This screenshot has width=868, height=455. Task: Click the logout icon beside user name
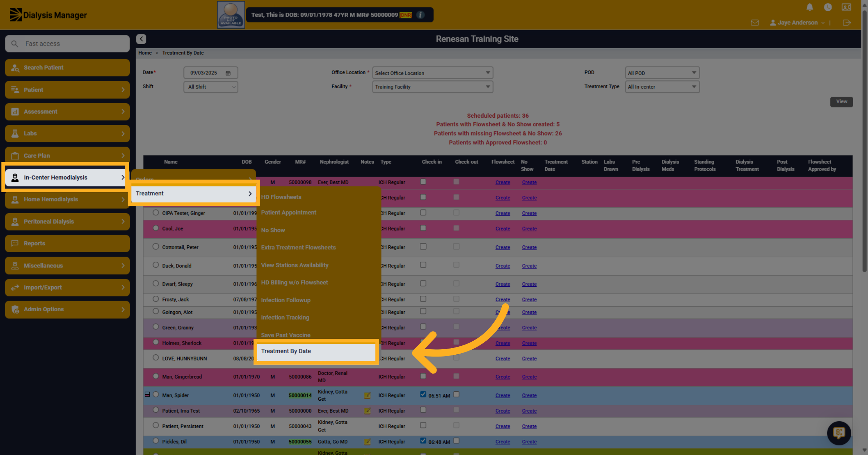coord(847,23)
